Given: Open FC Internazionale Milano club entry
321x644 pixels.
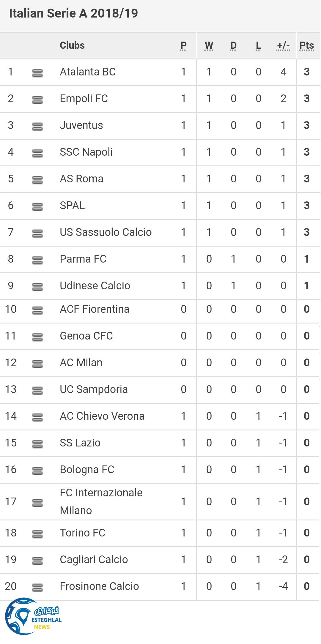Looking at the screenshot, I should pos(101,501).
